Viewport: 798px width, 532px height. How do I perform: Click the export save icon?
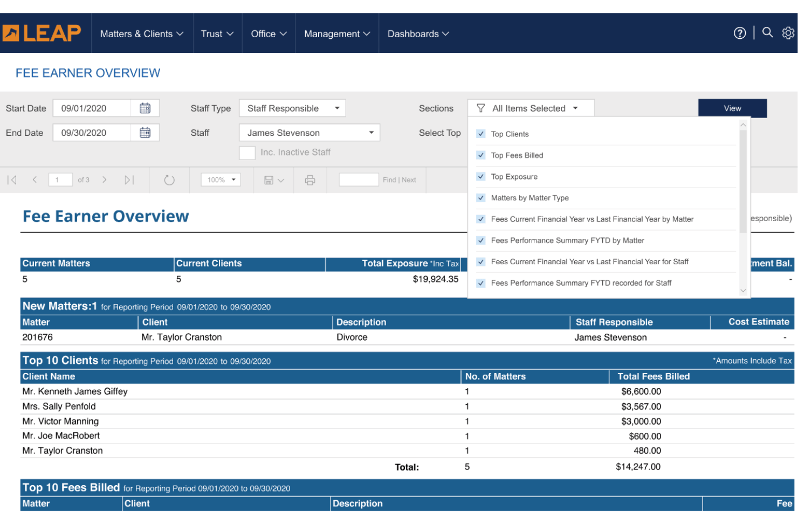pos(269,180)
